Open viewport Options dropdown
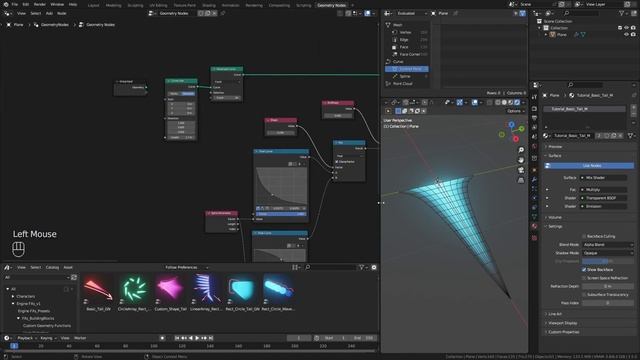This screenshot has height=360, width=640. [x=516, y=111]
